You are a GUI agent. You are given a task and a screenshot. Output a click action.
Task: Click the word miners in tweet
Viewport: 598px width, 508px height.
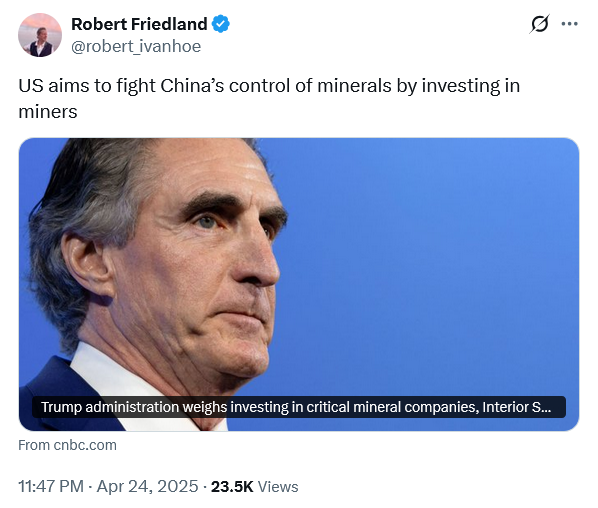48,112
